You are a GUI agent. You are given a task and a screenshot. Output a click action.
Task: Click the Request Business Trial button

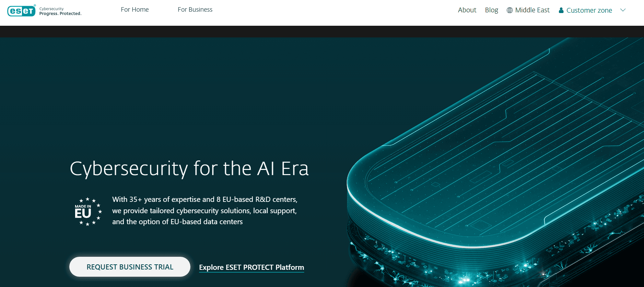pos(130,267)
